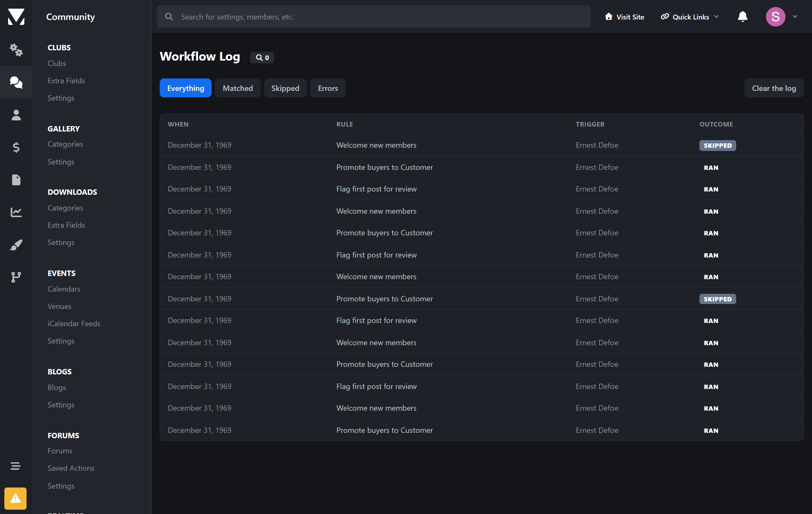The width and height of the screenshot is (812, 514).
Task: Click SKIPPED badge for Promote buyers to Customer
Action: click(x=718, y=299)
